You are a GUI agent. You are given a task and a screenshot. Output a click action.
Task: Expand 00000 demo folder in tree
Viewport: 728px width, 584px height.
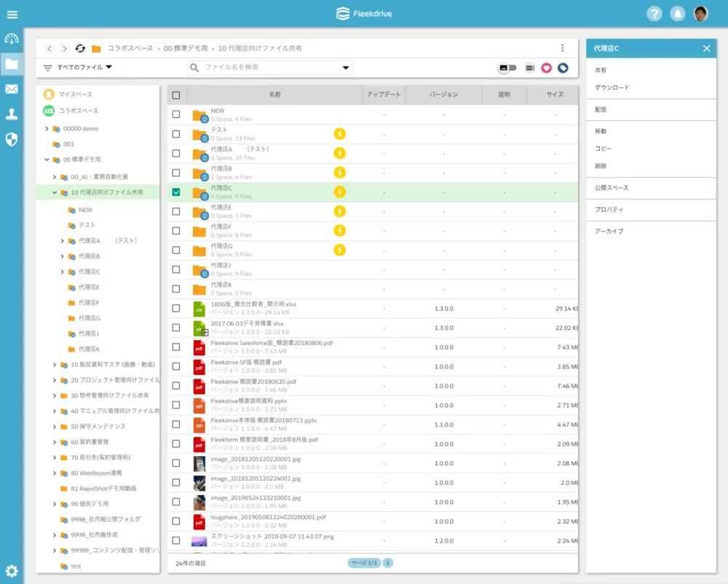click(x=47, y=129)
